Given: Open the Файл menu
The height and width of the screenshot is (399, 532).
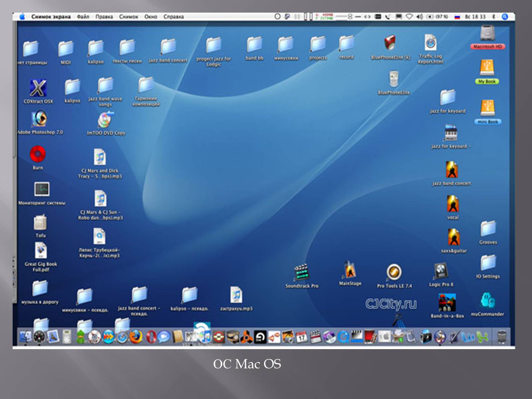Looking at the screenshot, I should (x=83, y=17).
